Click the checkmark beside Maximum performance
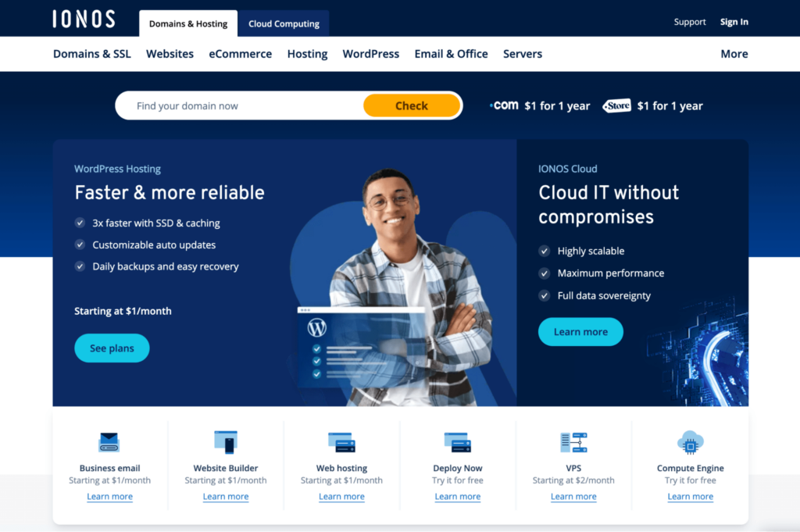Screen dimensions: 800x532 pos(545,273)
